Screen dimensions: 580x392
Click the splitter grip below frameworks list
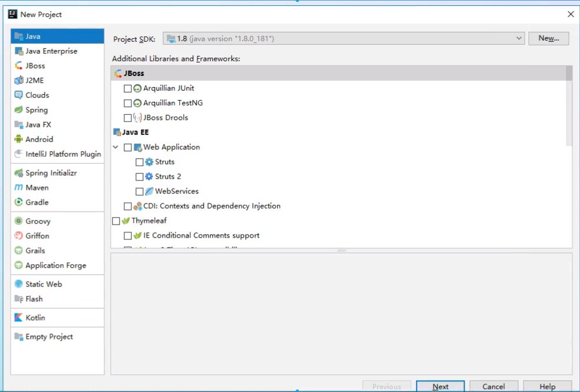coord(341,251)
